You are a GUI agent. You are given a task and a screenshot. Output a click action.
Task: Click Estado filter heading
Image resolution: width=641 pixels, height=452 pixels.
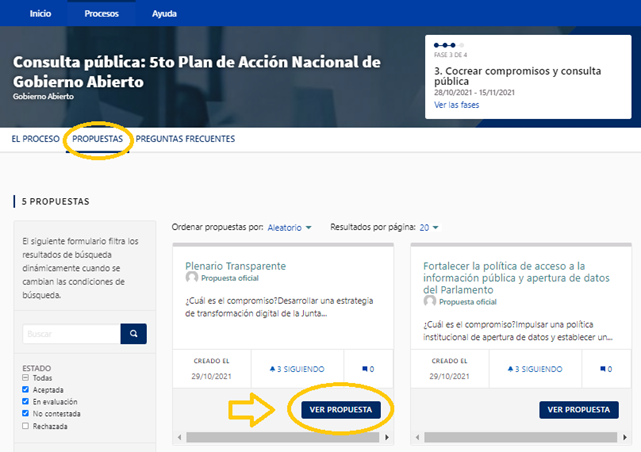[x=36, y=368]
